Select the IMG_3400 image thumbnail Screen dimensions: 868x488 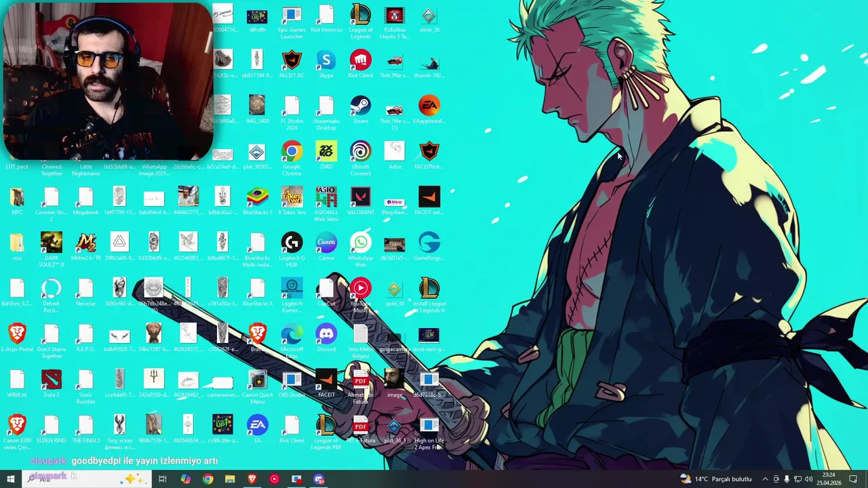(257, 110)
